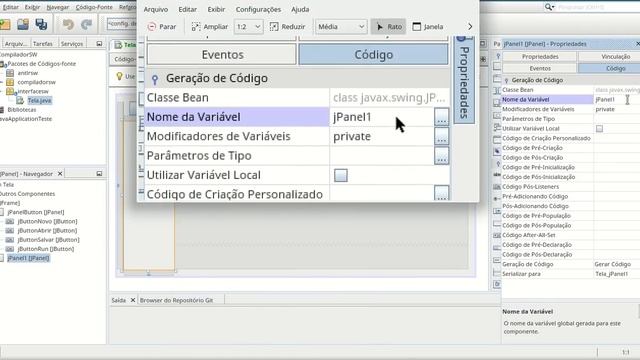Click the lightbulb hint icon in editor
640x360 pixels.
[119, 76]
